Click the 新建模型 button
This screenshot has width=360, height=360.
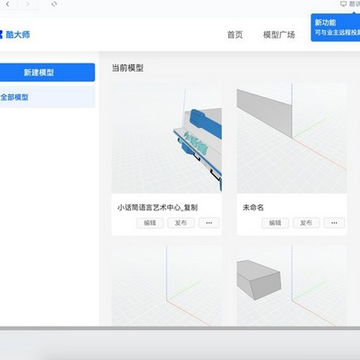[47, 72]
